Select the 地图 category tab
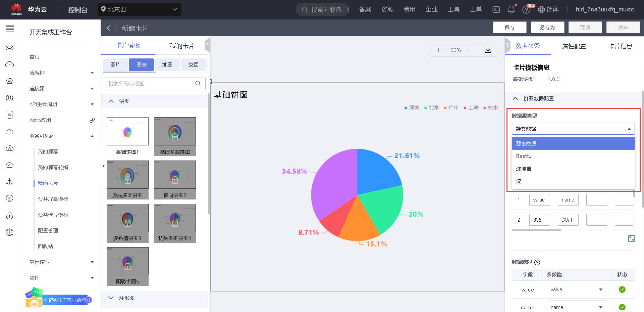 (167, 64)
